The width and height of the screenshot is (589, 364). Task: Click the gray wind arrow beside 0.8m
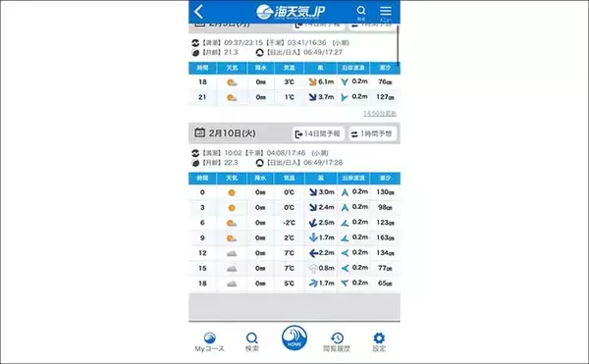coord(313,268)
